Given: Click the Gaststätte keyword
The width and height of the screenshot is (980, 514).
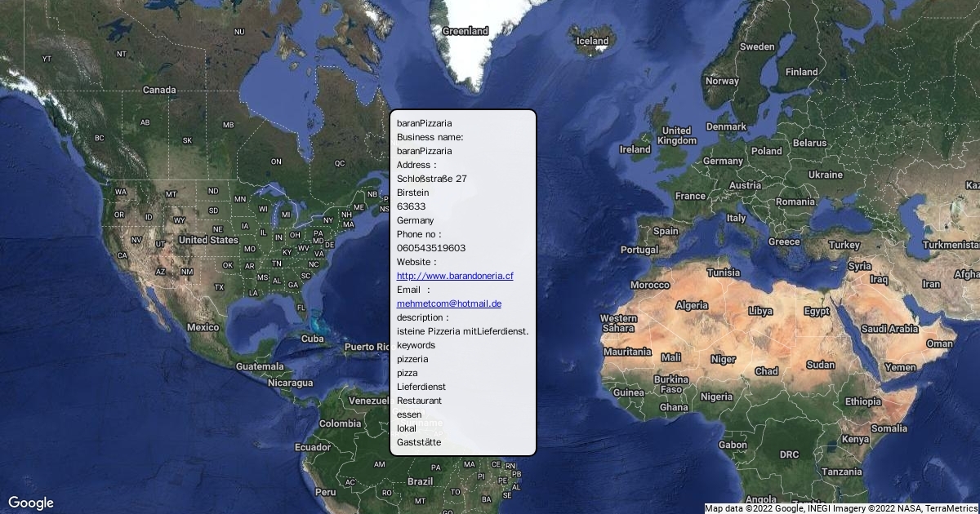Looking at the screenshot, I should pyautogui.click(x=419, y=442).
